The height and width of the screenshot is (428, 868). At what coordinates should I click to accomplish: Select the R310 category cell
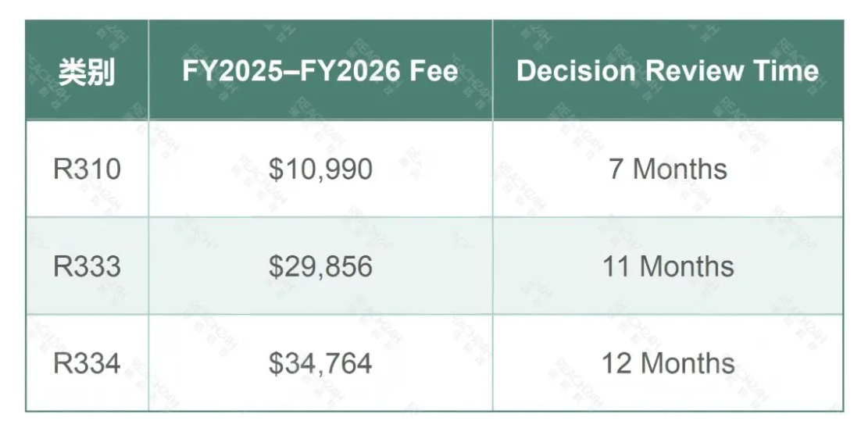point(87,169)
